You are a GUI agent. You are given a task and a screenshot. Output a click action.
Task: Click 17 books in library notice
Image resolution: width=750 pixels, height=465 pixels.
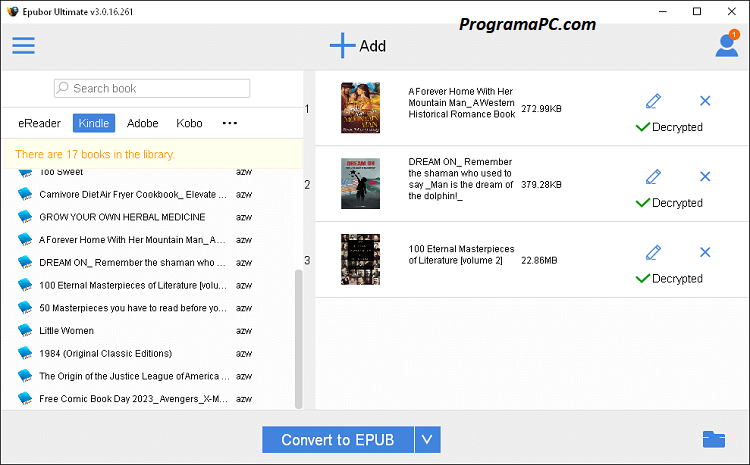coord(95,155)
